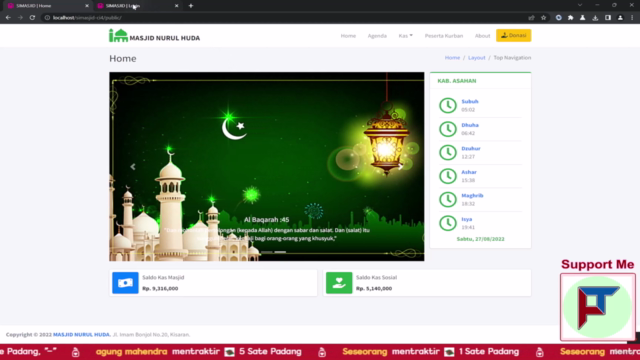Click the share icon in the address bar
The height and width of the screenshot is (360, 640).
click(x=531, y=18)
